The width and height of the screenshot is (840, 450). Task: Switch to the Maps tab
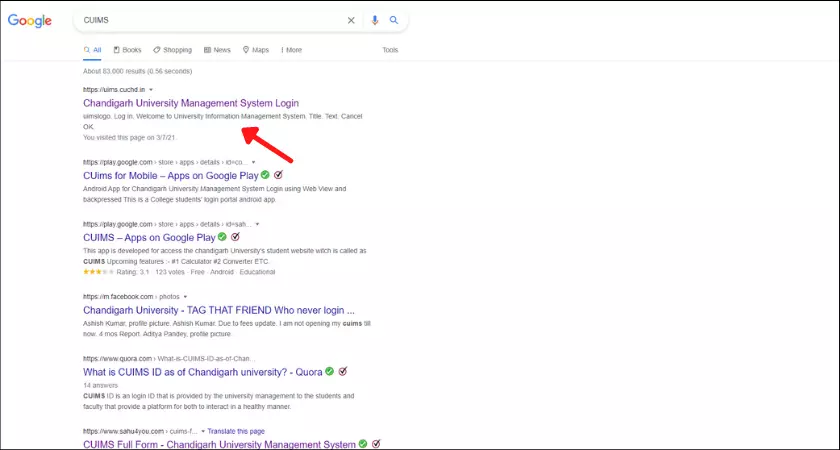[256, 50]
